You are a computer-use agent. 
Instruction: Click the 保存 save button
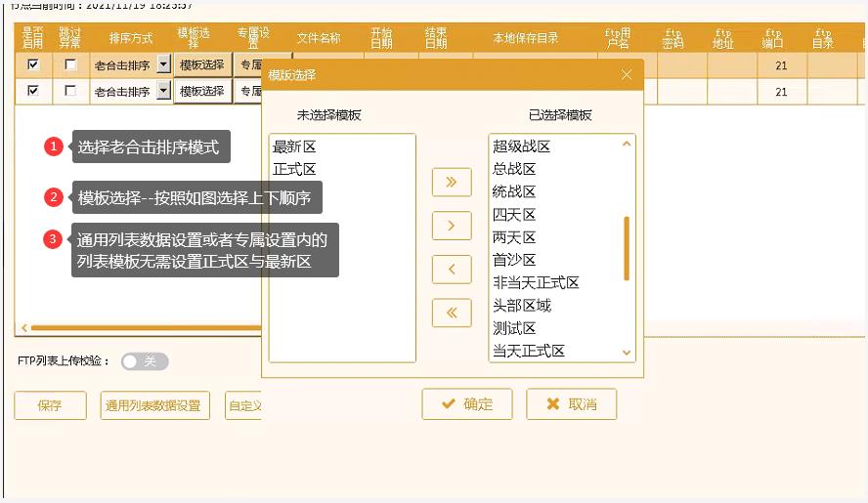[50, 405]
